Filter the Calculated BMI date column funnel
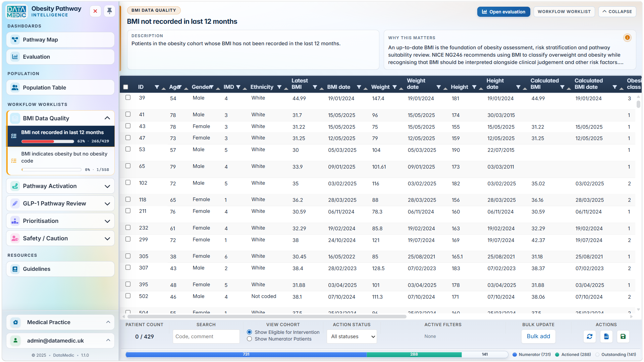 (614, 87)
